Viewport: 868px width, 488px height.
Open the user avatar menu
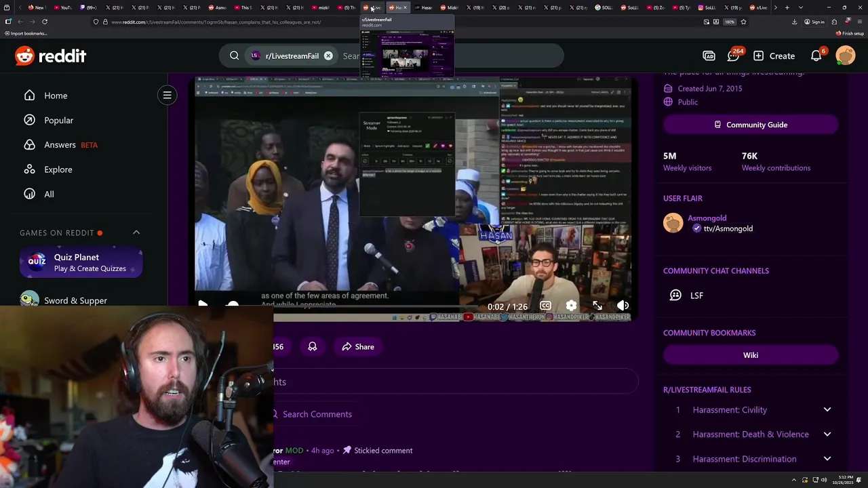846,56
